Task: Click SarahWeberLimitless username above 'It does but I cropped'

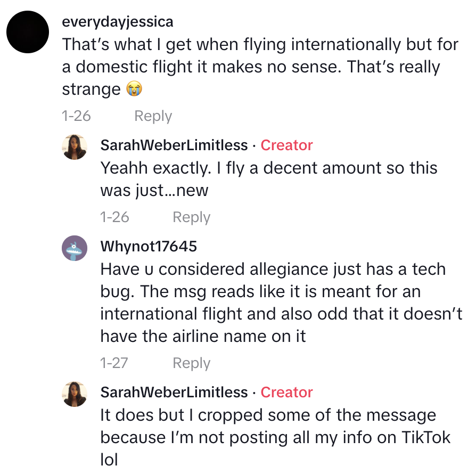Action: [x=174, y=392]
